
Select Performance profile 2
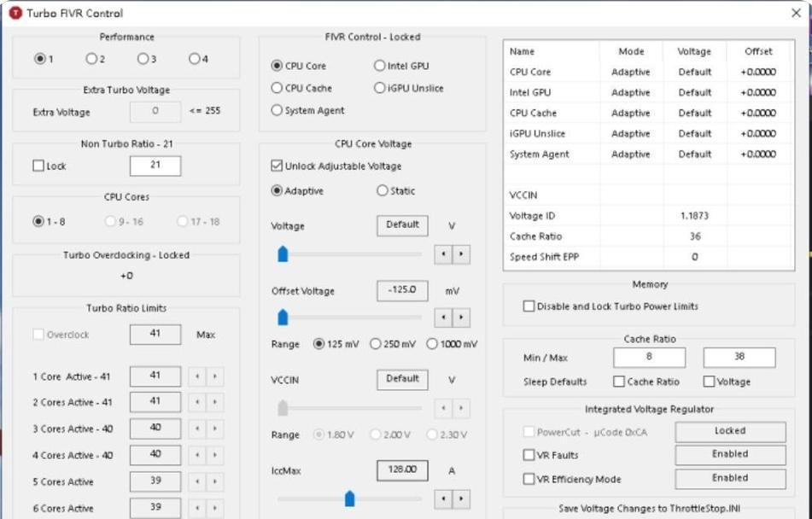[91, 59]
